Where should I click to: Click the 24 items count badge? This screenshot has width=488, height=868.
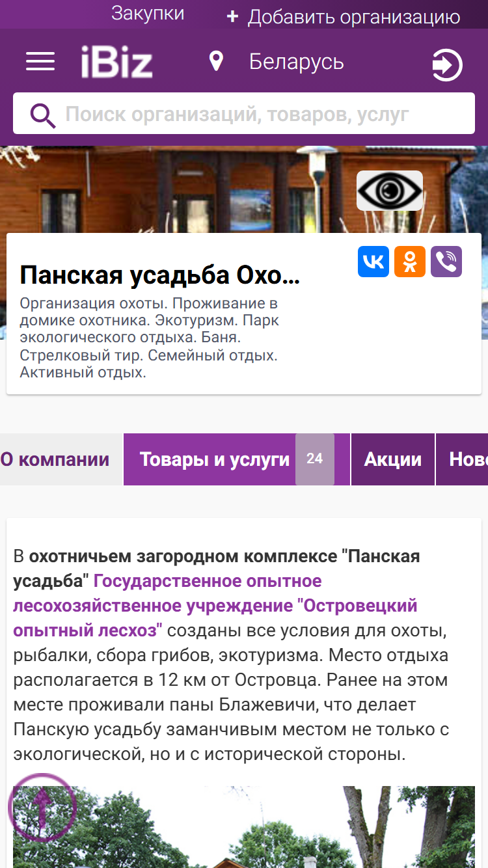(x=315, y=459)
